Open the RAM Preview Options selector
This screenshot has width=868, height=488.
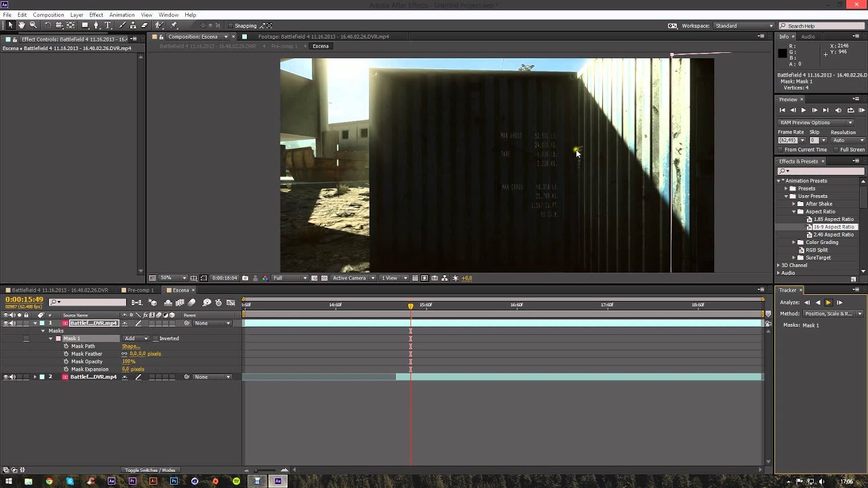(816, 123)
